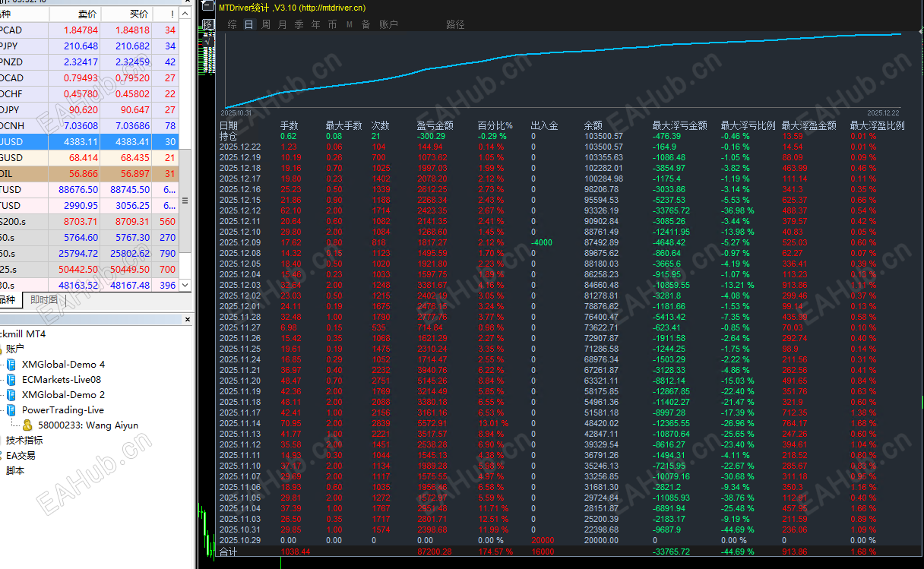Switch to the 年 yearly tab
Viewport: 924px width, 569px height.
point(315,24)
